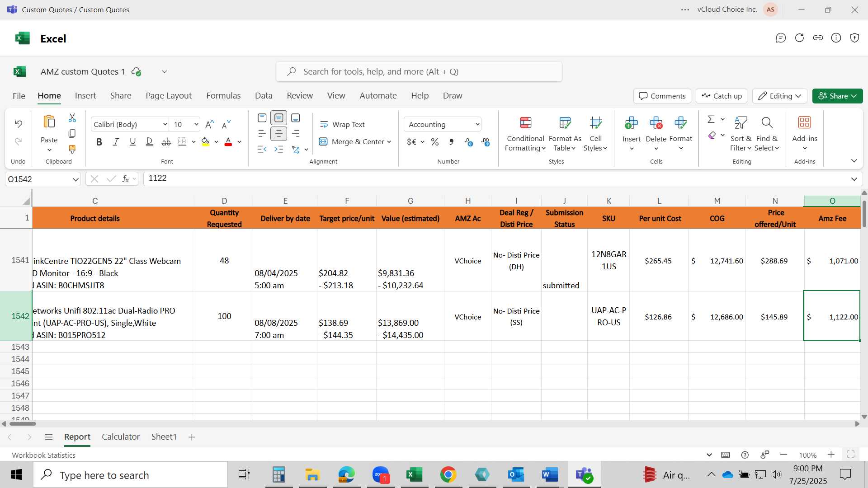
Task: Open the Calibri (Body) font name dropdown
Action: click(165, 124)
